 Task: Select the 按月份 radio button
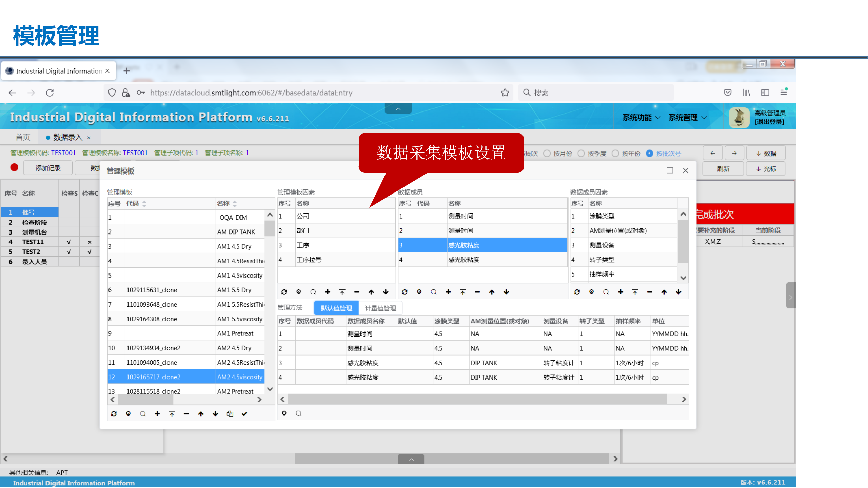(547, 154)
